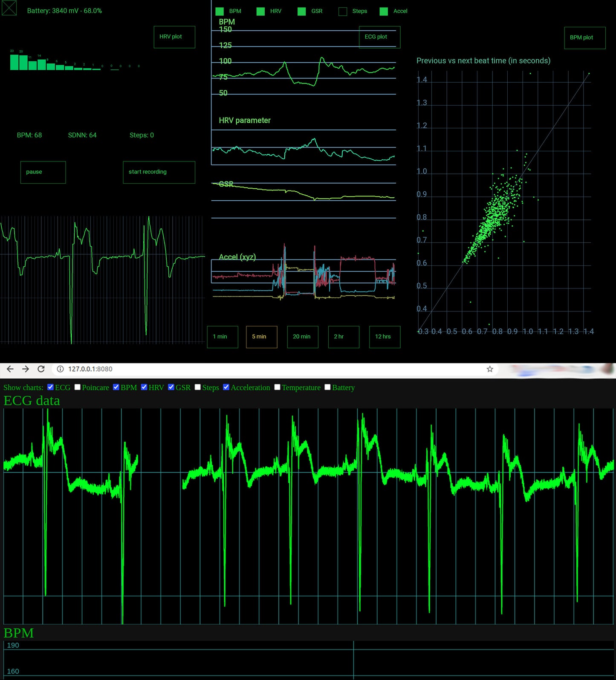This screenshot has height=680, width=616.
Task: Switch to the 12 hrs time range
Action: (384, 337)
